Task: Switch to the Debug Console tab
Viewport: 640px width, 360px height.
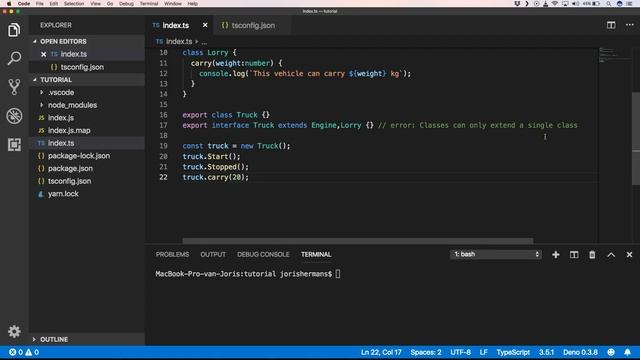Action: 263,255
